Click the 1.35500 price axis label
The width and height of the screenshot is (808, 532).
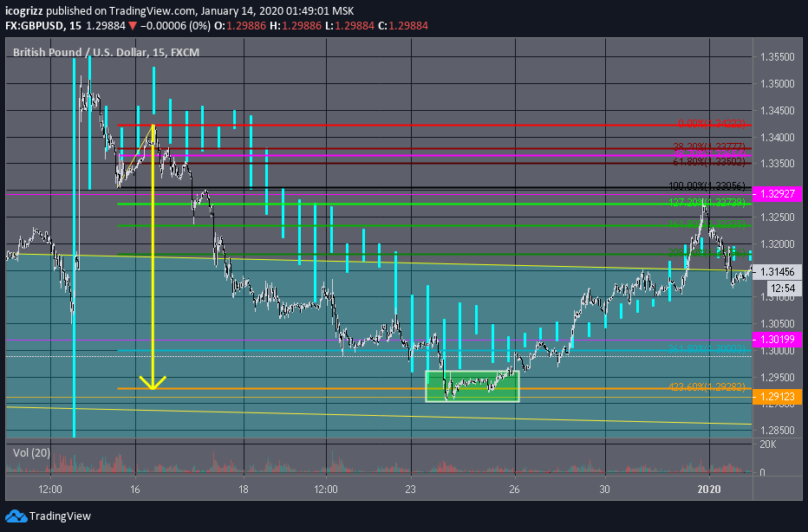[x=778, y=57]
